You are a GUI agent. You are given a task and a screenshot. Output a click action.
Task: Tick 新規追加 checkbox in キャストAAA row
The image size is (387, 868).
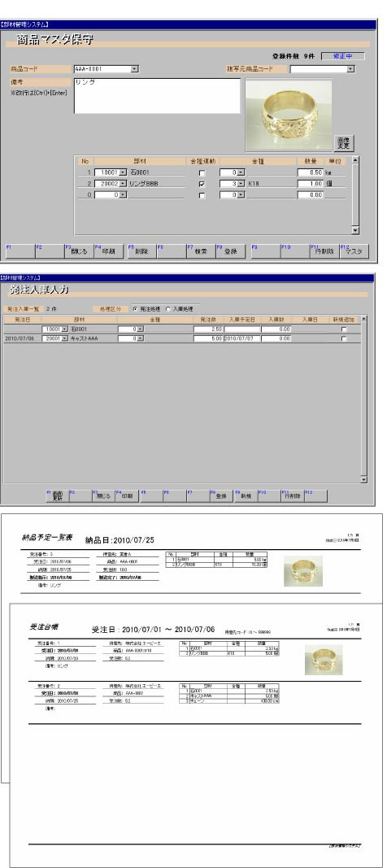tap(344, 338)
